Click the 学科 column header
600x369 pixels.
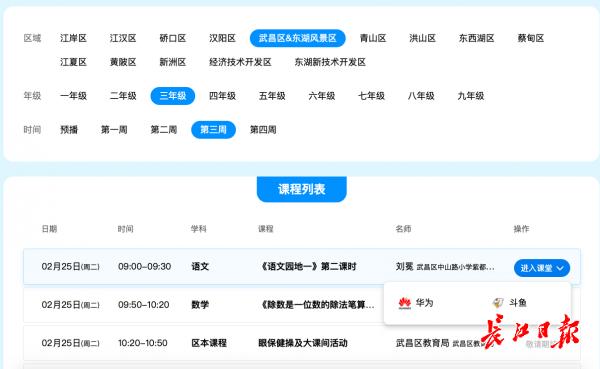pyautogui.click(x=199, y=229)
